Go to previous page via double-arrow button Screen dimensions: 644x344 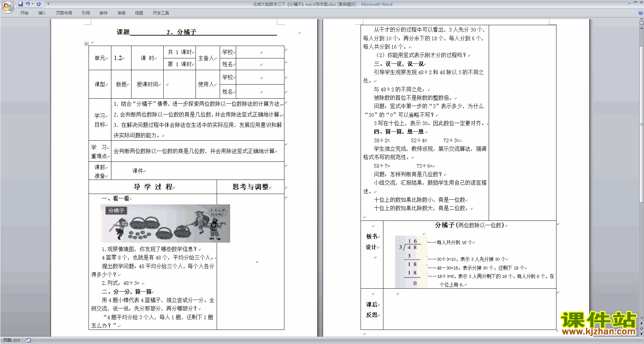[642, 323]
